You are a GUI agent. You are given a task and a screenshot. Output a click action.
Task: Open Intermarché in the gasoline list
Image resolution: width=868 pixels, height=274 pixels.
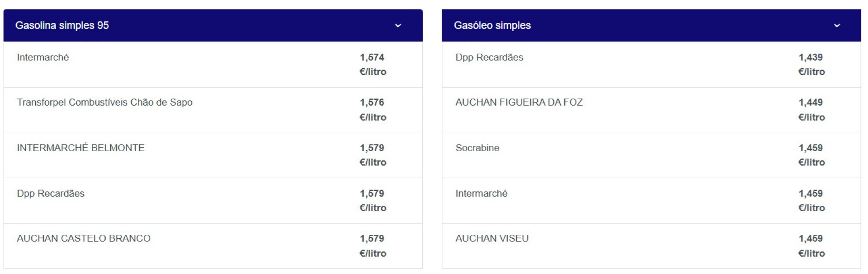[43, 57]
